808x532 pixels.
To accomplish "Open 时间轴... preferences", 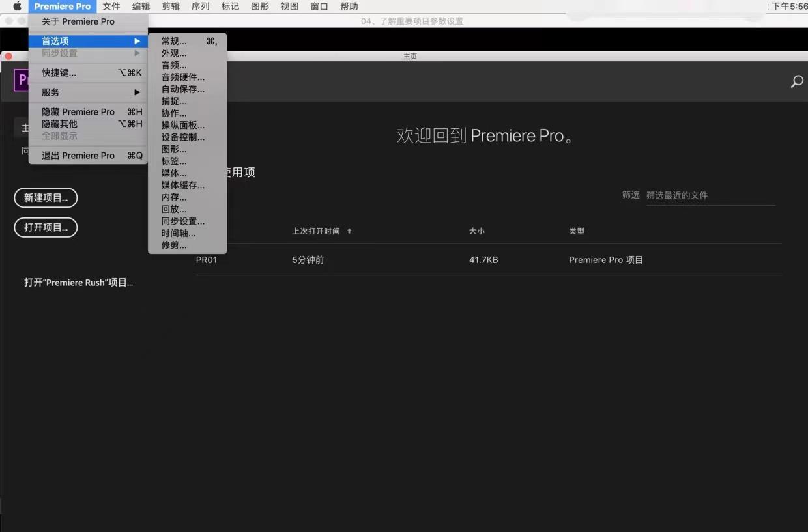I will [188, 233].
